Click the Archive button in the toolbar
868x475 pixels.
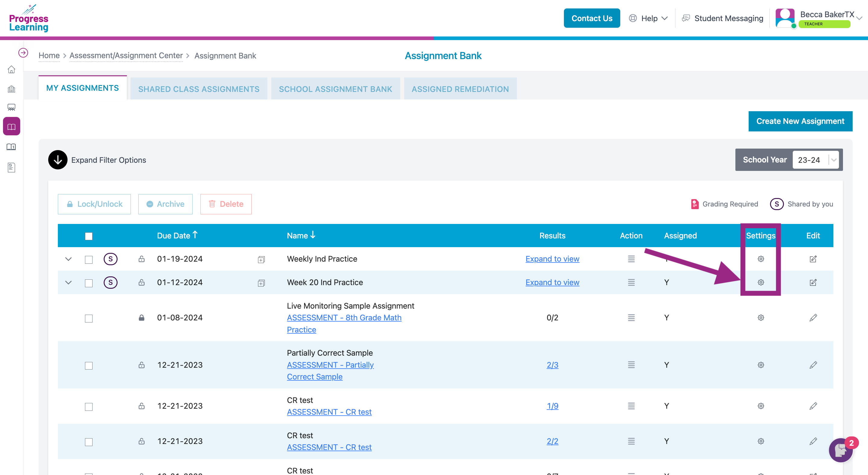(x=165, y=203)
